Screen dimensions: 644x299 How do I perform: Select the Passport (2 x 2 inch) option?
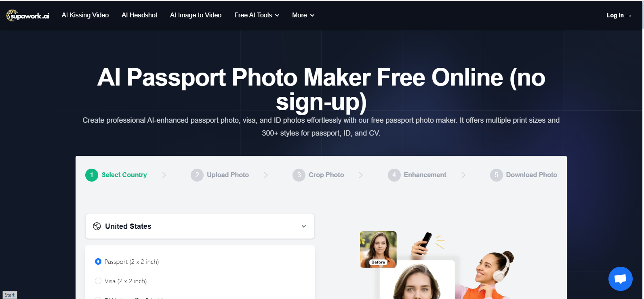pyautogui.click(x=127, y=262)
